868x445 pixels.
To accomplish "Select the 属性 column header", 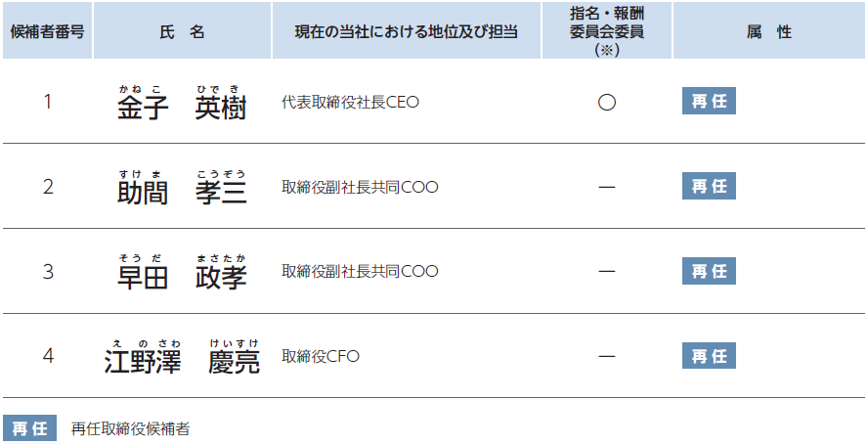I will coord(769,30).
